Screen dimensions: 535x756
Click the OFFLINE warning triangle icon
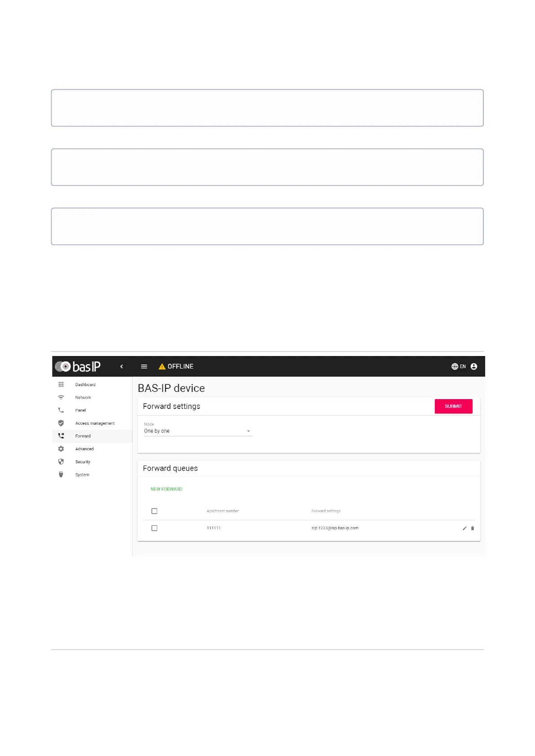[162, 366]
